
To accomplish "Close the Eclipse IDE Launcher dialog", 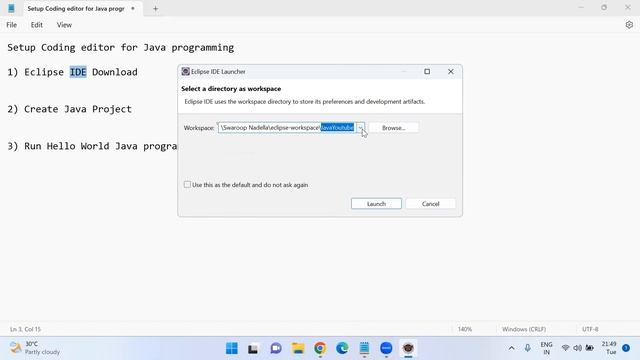I will [x=451, y=71].
